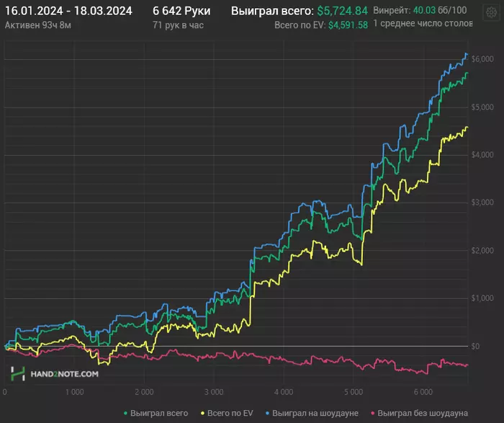The height and width of the screenshot is (423, 504).
Task: Click '1 среднее число столов' text
Action: (x=423, y=23)
